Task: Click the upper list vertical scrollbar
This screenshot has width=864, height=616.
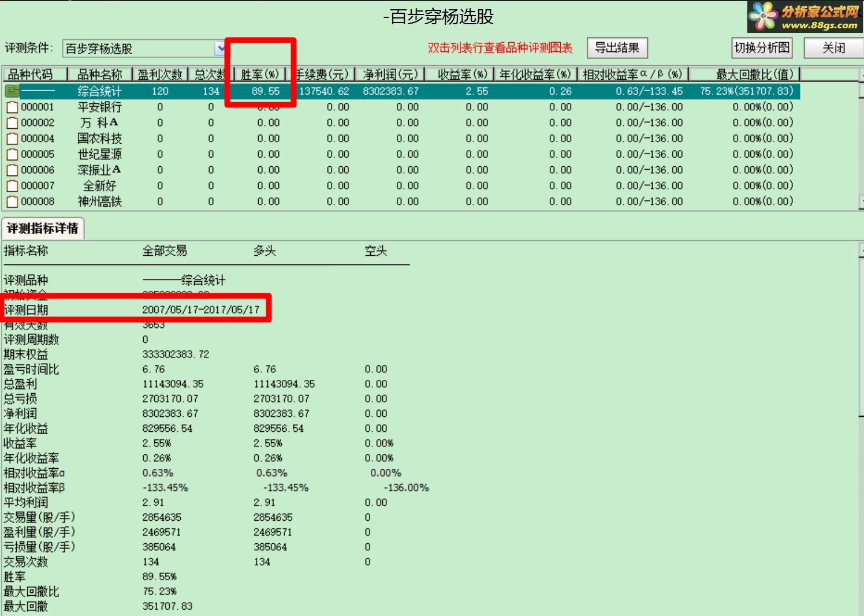Action: (861, 139)
